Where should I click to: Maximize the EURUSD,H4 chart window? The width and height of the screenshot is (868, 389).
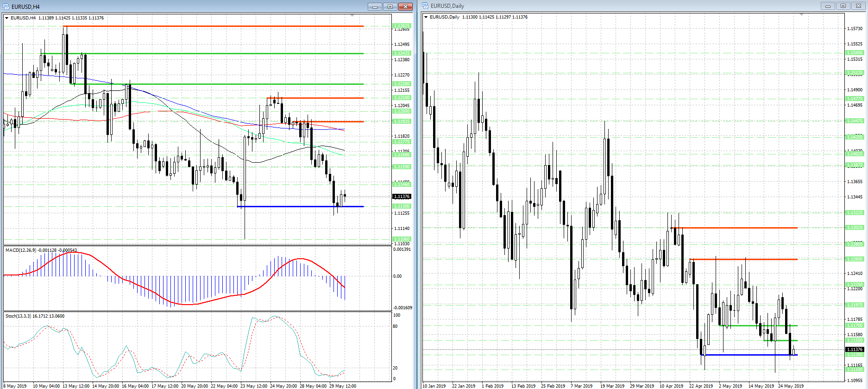pyautogui.click(x=390, y=6)
